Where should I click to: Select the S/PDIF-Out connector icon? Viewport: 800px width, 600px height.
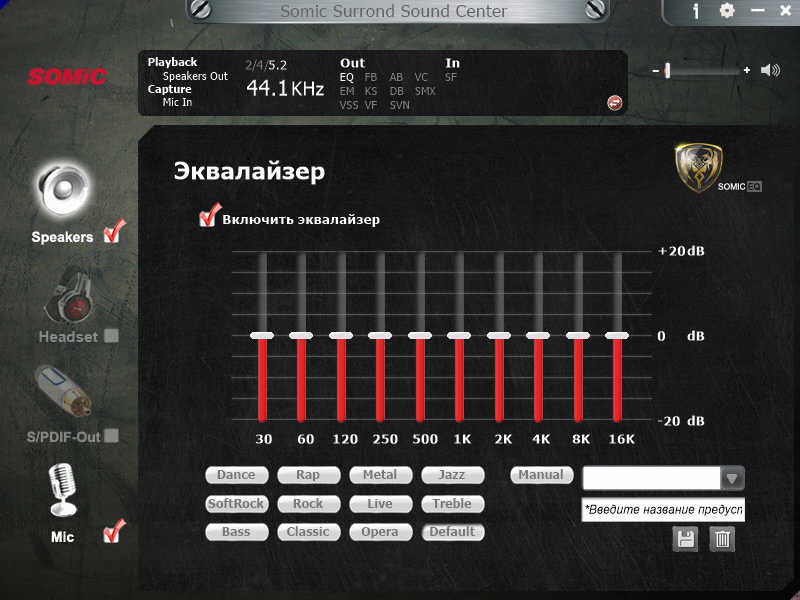(63, 391)
